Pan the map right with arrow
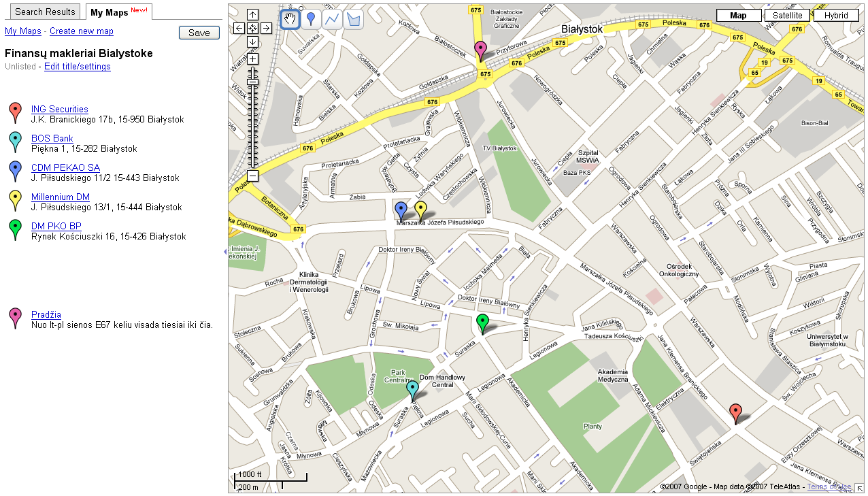Screen dimensions: 868x496 point(266,28)
